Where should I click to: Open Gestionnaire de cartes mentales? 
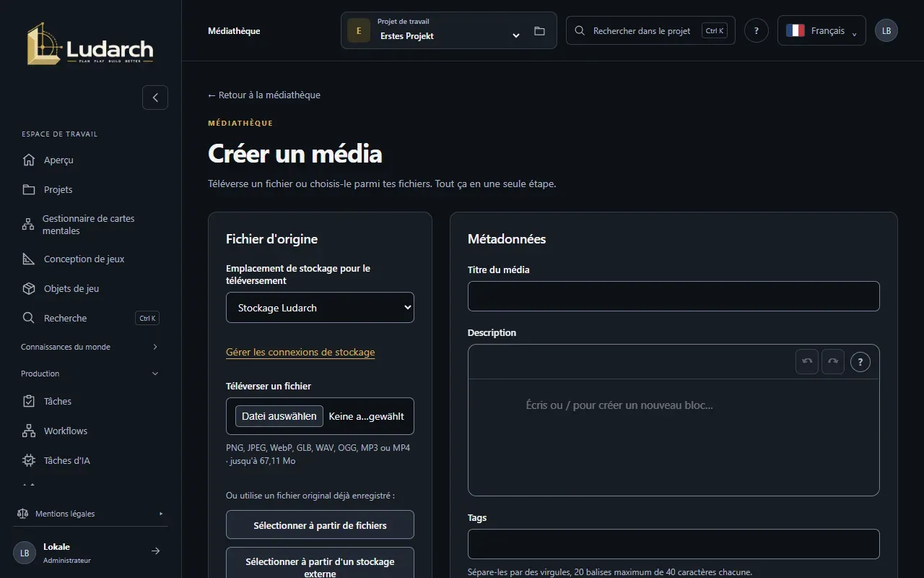[x=90, y=225]
